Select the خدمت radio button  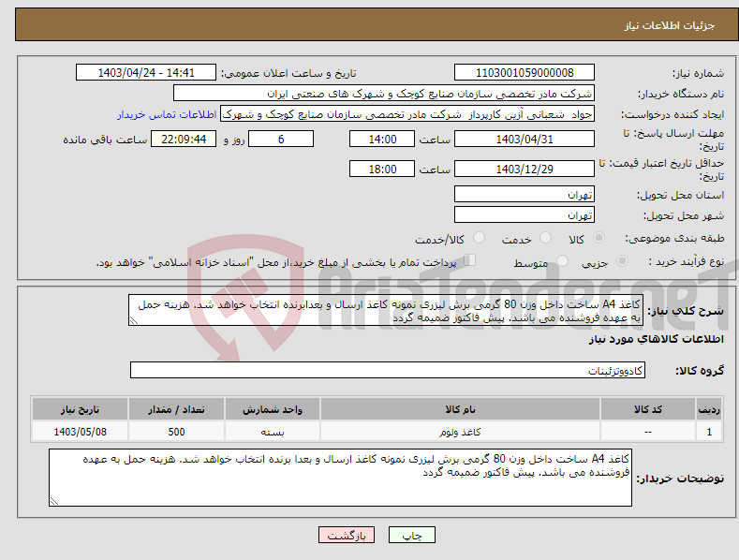[545, 238]
